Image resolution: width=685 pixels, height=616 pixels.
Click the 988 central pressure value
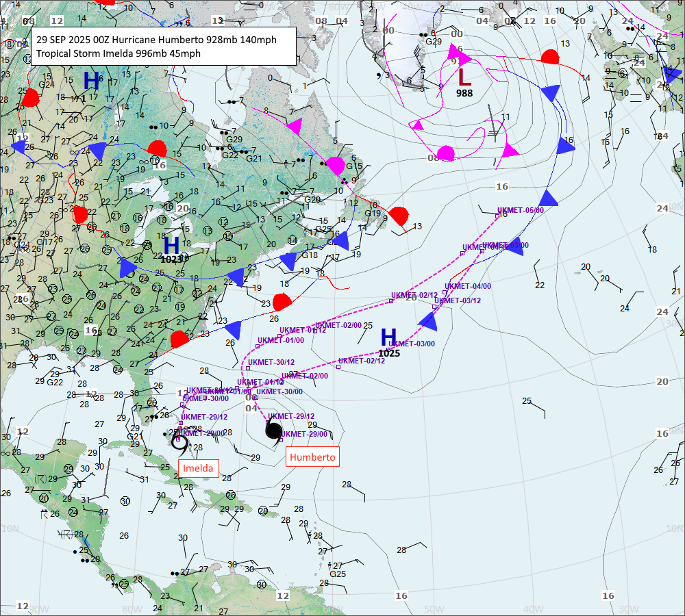click(464, 93)
